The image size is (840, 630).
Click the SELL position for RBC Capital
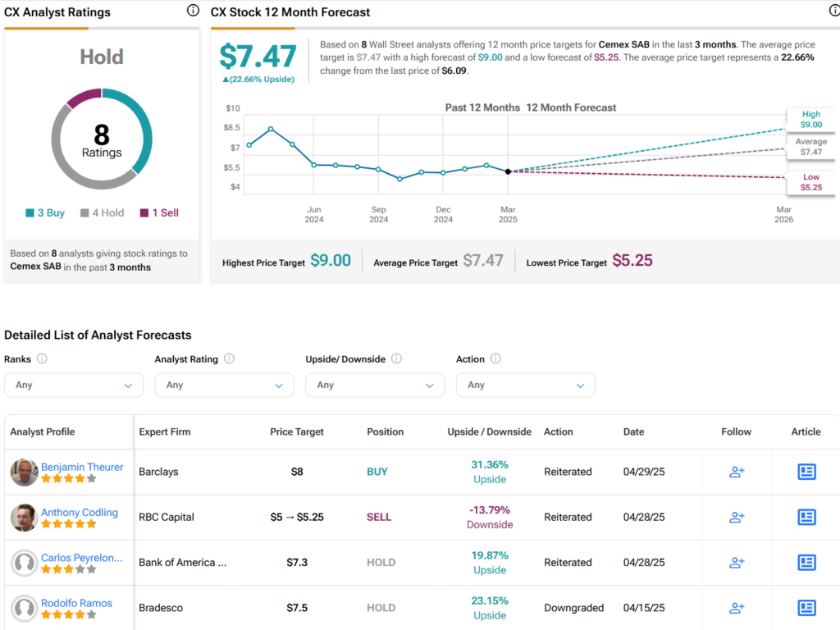point(379,517)
